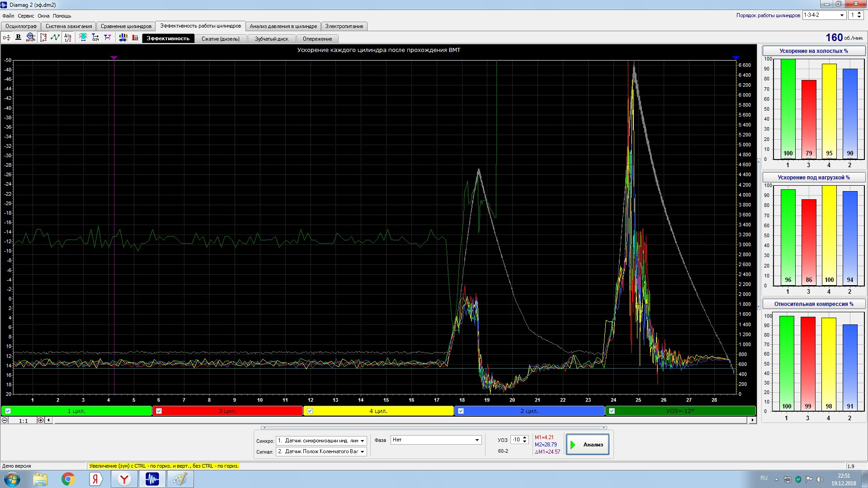The width and height of the screenshot is (868, 488).
Task: Select Зубчатый диск sub-tab
Action: pos(271,39)
